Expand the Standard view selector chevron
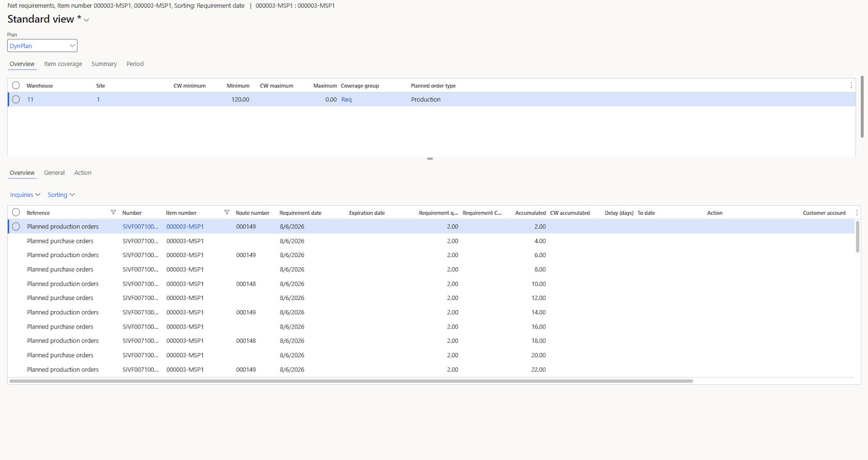This screenshot has height=460, width=868. (x=86, y=20)
